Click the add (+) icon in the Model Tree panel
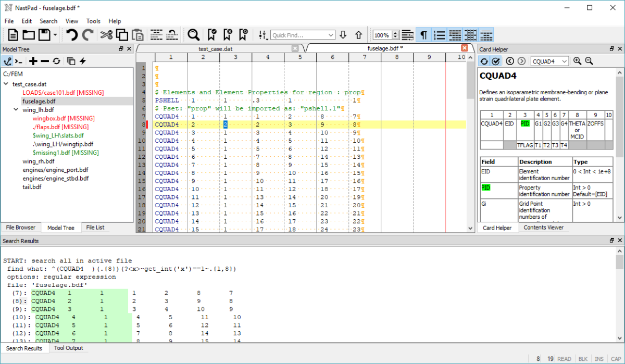This screenshot has width=625, height=364. pos(33,61)
